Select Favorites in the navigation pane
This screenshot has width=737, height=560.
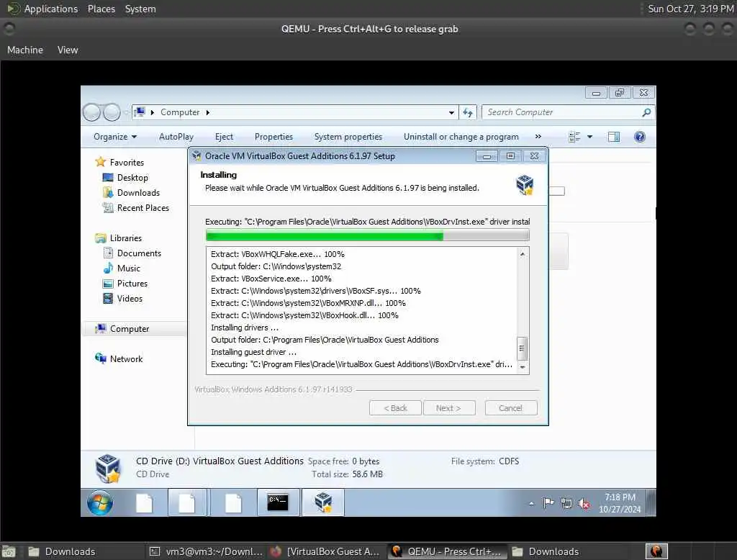coord(127,162)
